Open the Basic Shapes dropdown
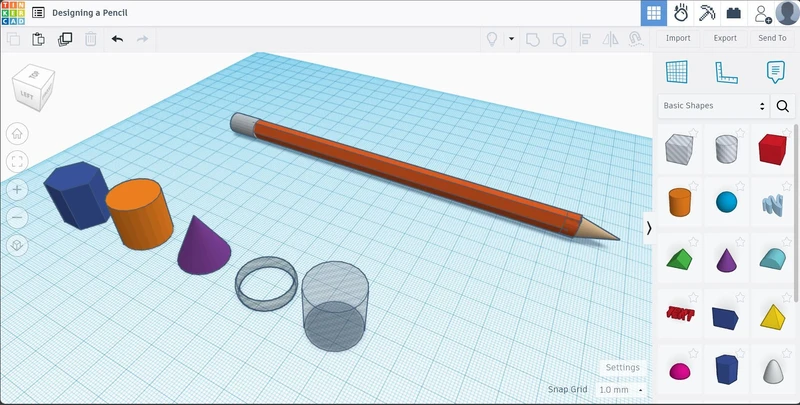800x405 pixels. pyautogui.click(x=713, y=106)
